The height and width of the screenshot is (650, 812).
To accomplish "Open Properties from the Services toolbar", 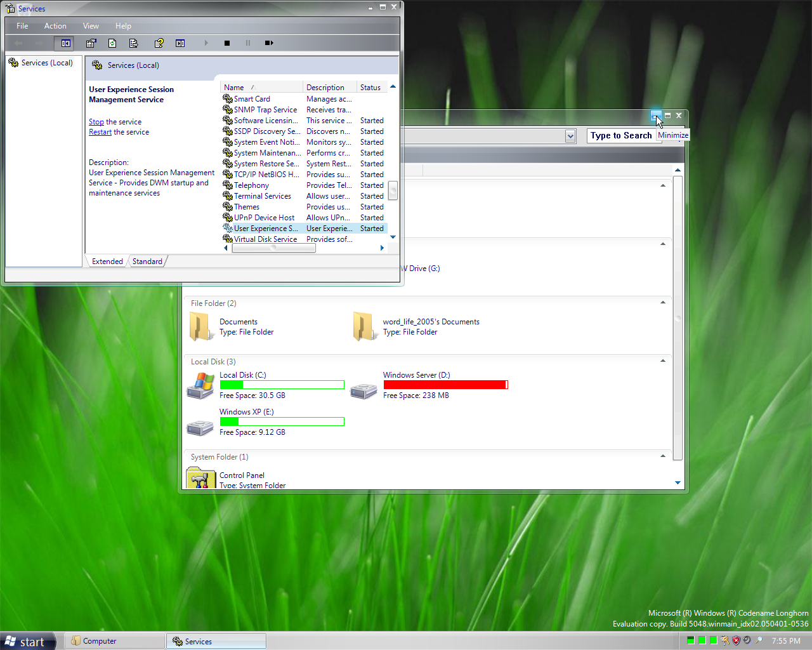I will (91, 43).
